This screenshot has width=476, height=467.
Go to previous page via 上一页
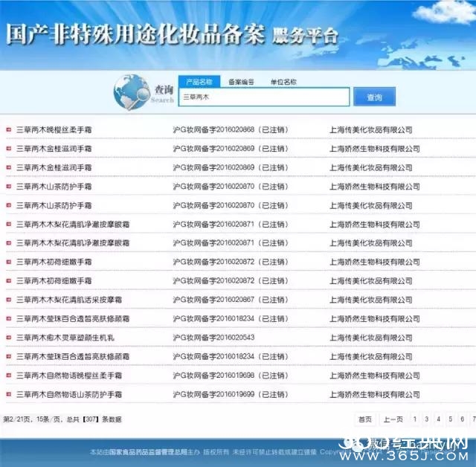(x=393, y=419)
